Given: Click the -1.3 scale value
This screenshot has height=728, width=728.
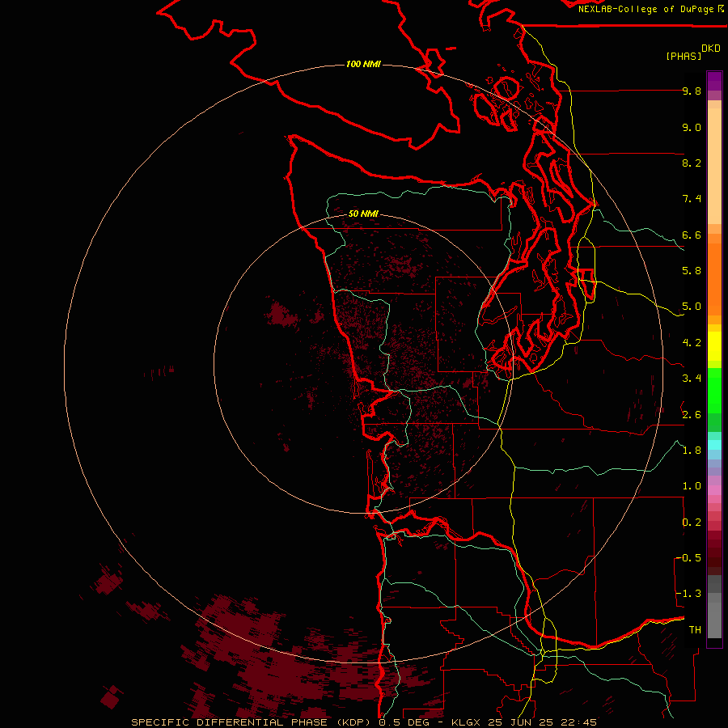Looking at the screenshot, I should click(688, 594).
